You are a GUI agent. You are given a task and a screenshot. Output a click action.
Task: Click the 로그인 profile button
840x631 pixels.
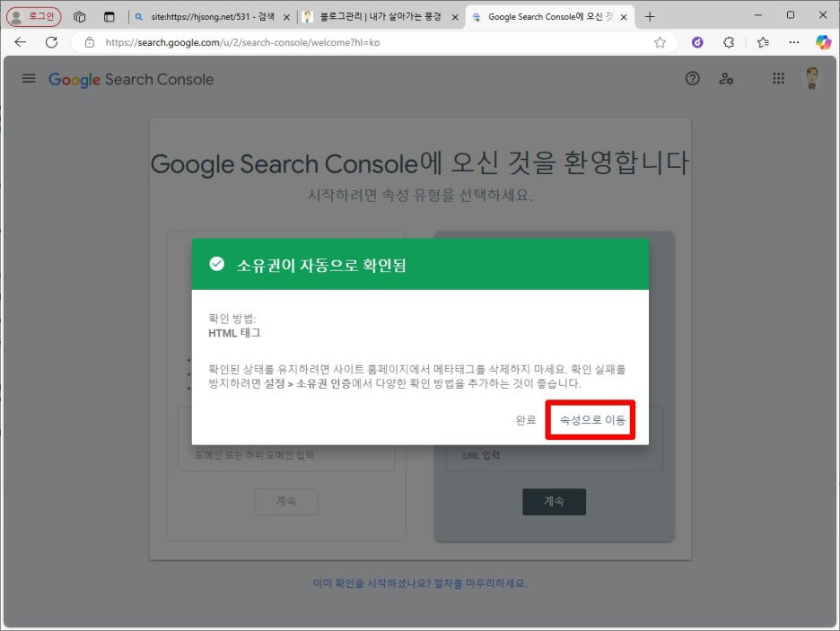(34, 16)
